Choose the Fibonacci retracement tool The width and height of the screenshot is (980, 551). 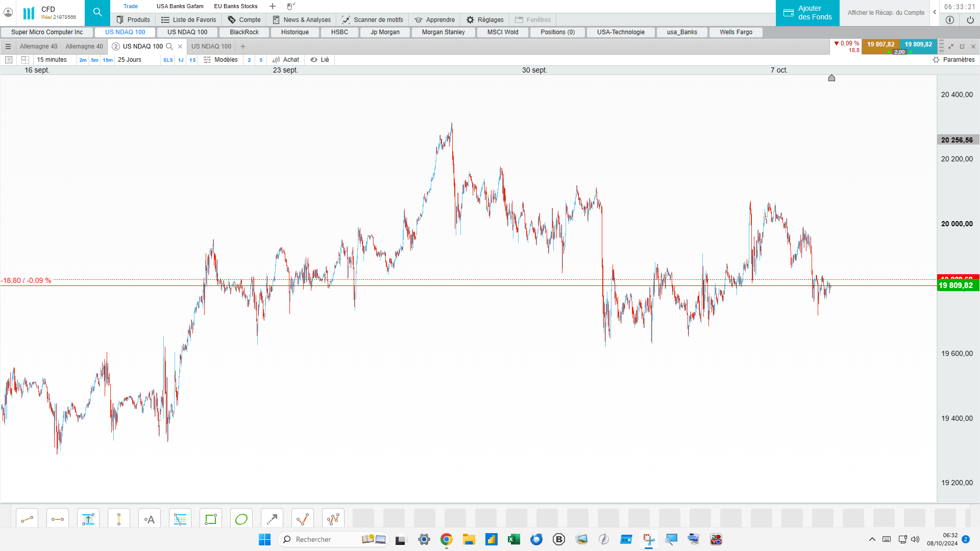180,519
